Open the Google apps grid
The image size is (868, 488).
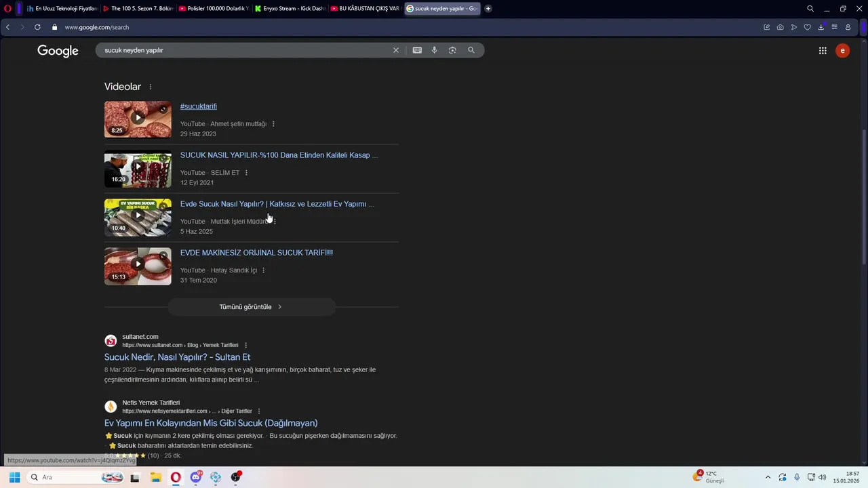[823, 51]
